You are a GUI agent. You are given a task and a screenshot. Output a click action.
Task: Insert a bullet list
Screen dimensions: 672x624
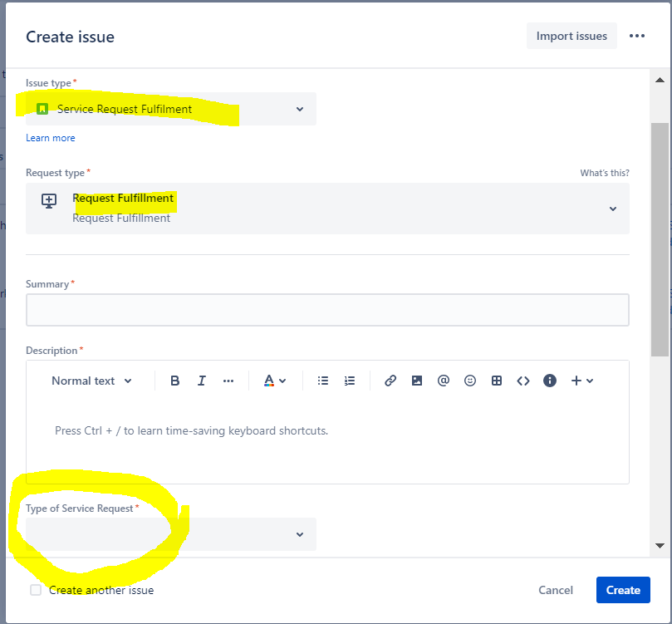323,381
